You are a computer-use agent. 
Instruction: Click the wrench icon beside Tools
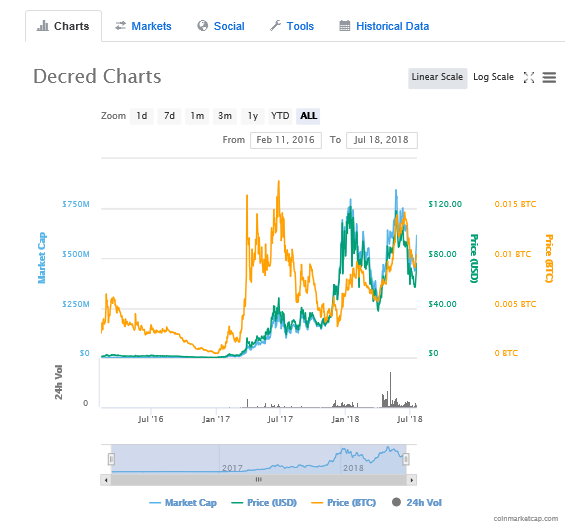click(x=276, y=26)
